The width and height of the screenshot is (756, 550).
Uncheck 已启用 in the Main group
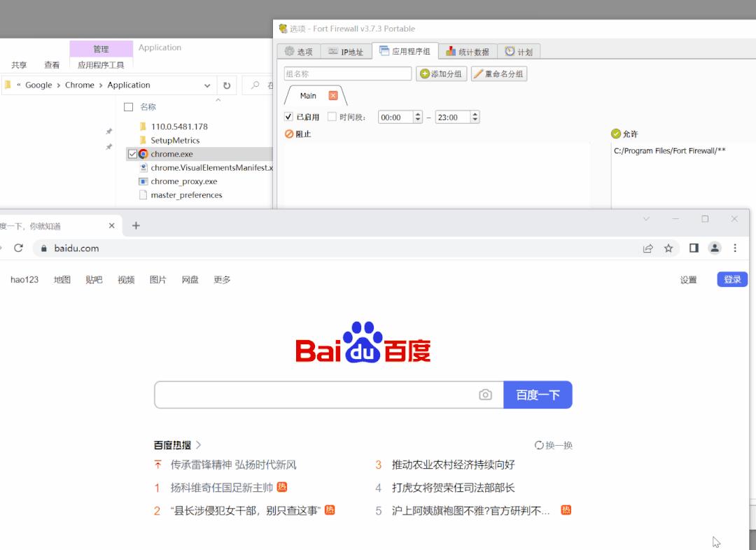[288, 117]
